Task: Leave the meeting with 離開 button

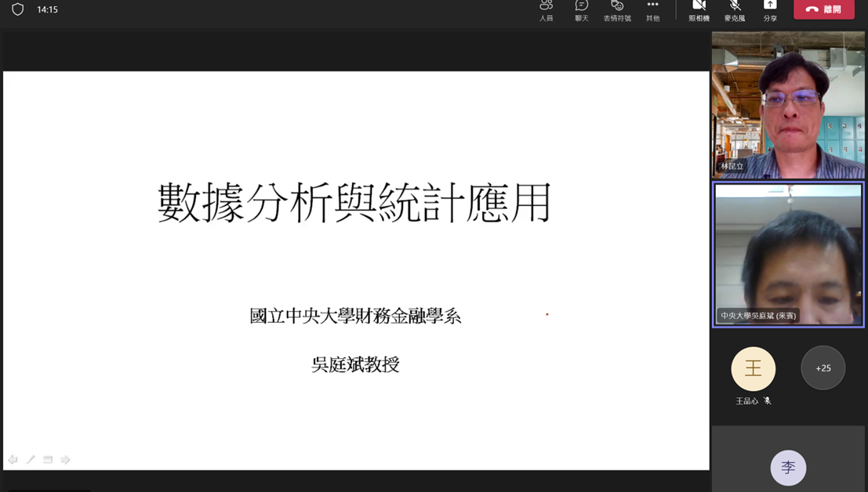Action: (824, 9)
